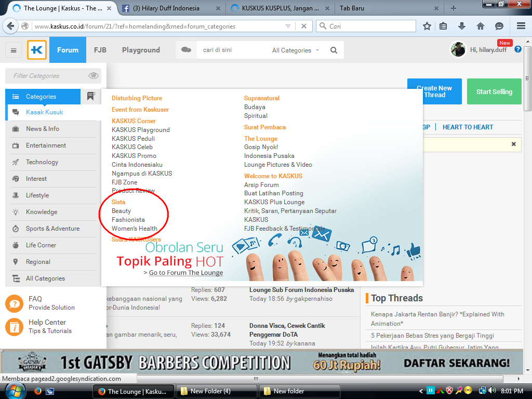Open the URL bar history dropdown arrow

[x=288, y=26]
